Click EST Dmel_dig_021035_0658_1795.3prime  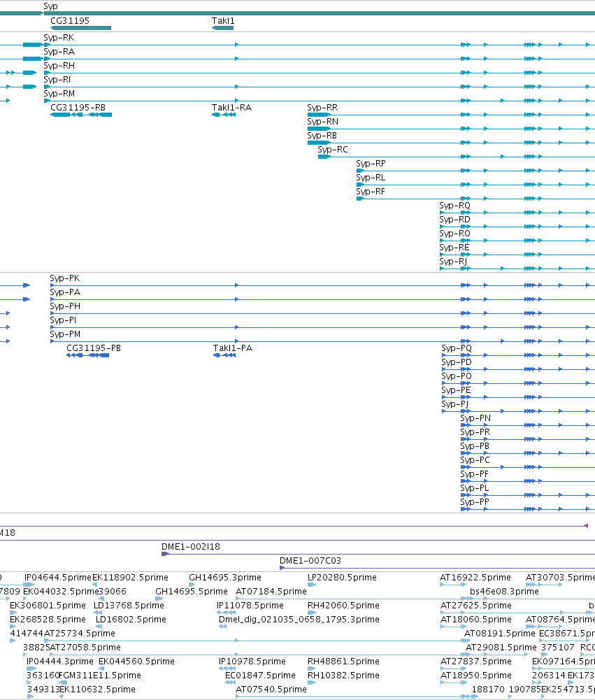point(299,619)
